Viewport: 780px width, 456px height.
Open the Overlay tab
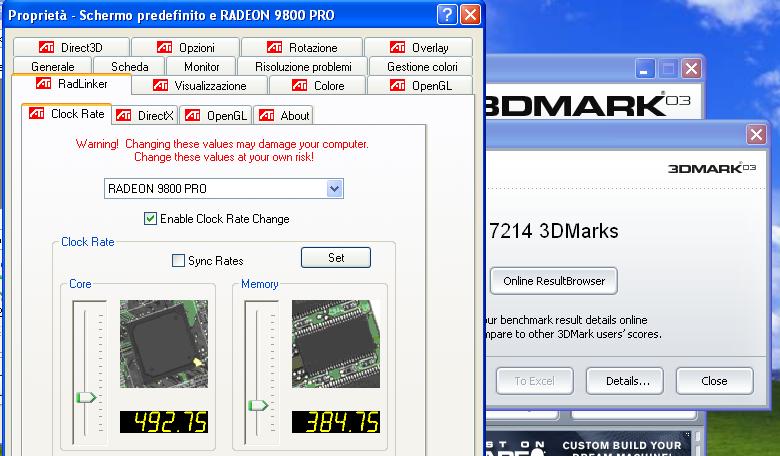[x=419, y=47]
